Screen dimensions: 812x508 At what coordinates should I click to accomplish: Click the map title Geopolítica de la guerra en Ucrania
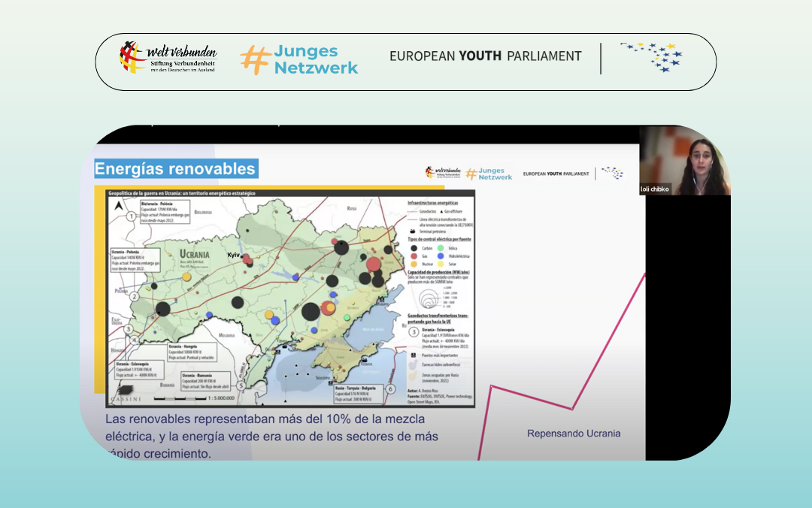coord(182,193)
